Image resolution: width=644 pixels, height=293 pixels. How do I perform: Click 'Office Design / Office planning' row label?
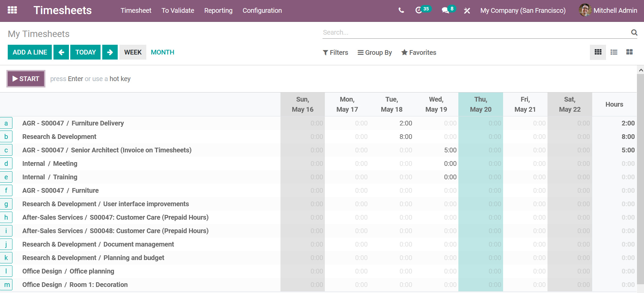coord(68,271)
